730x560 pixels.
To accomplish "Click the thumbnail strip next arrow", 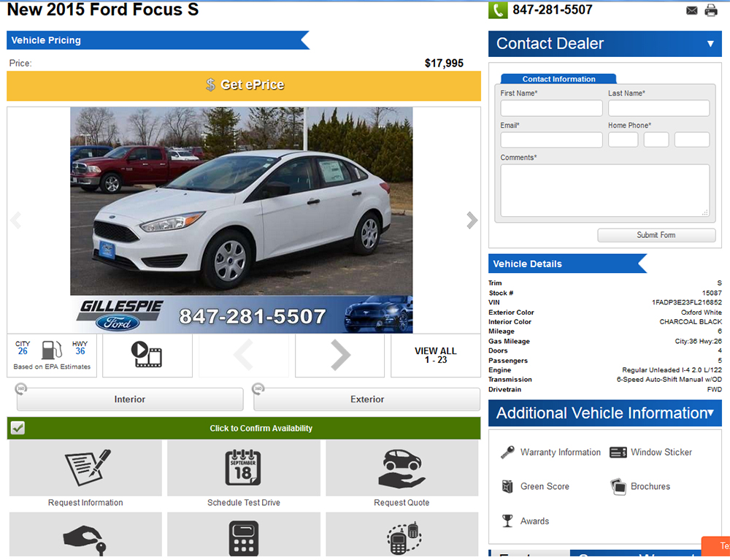I will click(340, 355).
